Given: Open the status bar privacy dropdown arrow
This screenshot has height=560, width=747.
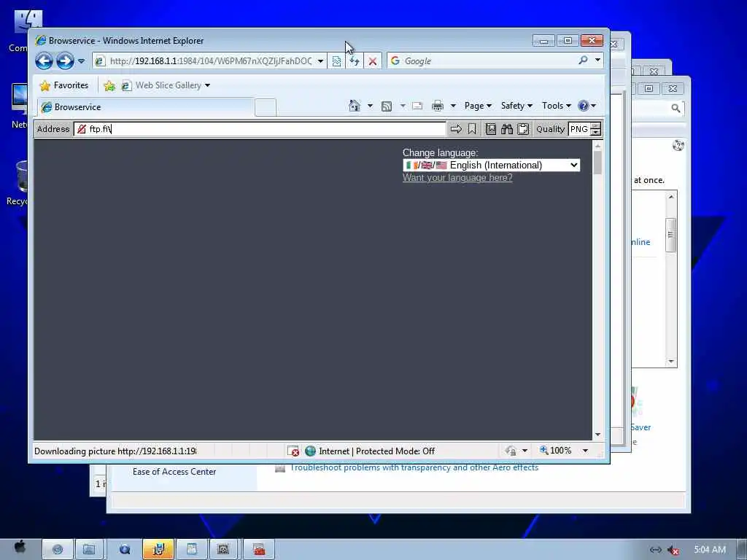Looking at the screenshot, I should 525,451.
